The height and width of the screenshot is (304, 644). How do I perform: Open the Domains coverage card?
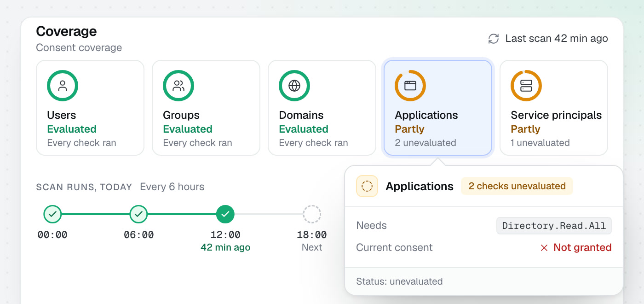coord(322,108)
